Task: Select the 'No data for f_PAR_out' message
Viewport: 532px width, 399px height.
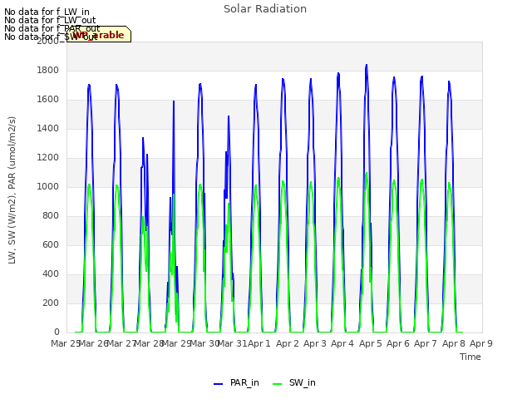Action: pyautogui.click(x=52, y=28)
